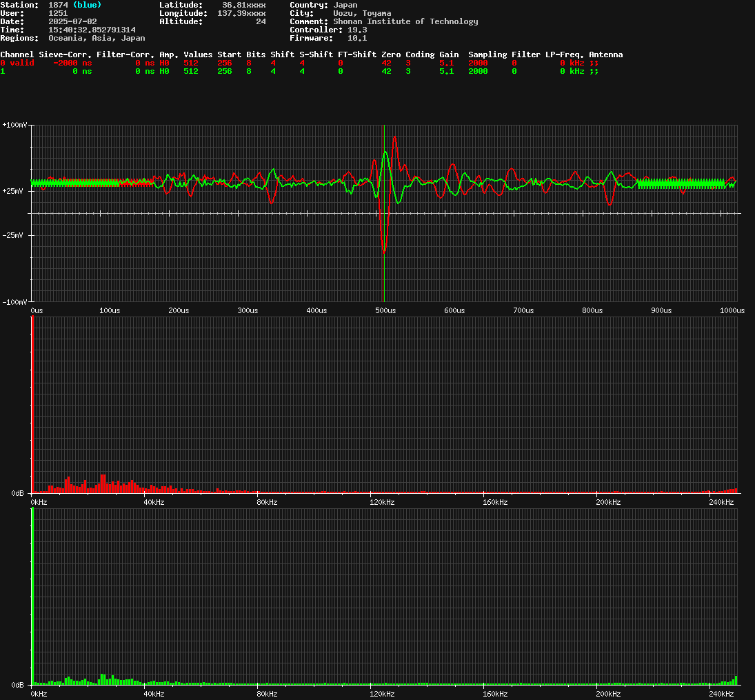The image size is (755, 700).
Task: Click the country value Japan
Action: point(345,5)
